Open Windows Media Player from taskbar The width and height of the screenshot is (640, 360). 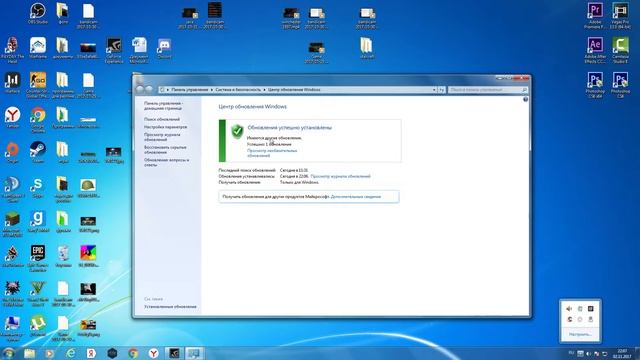[50, 353]
